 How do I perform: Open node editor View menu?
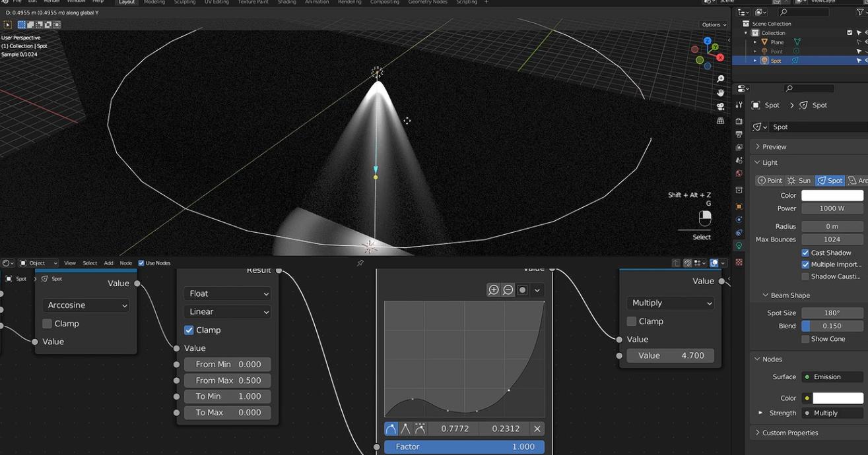(69, 263)
